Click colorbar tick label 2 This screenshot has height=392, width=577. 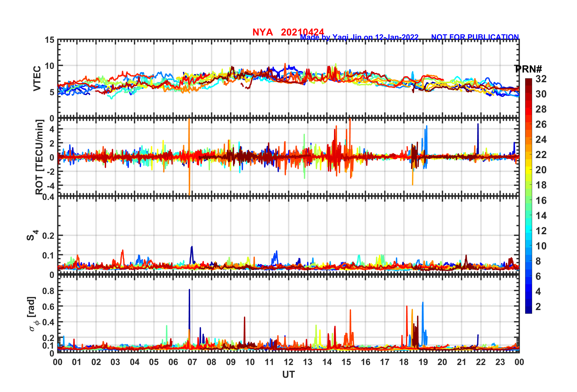538,307
